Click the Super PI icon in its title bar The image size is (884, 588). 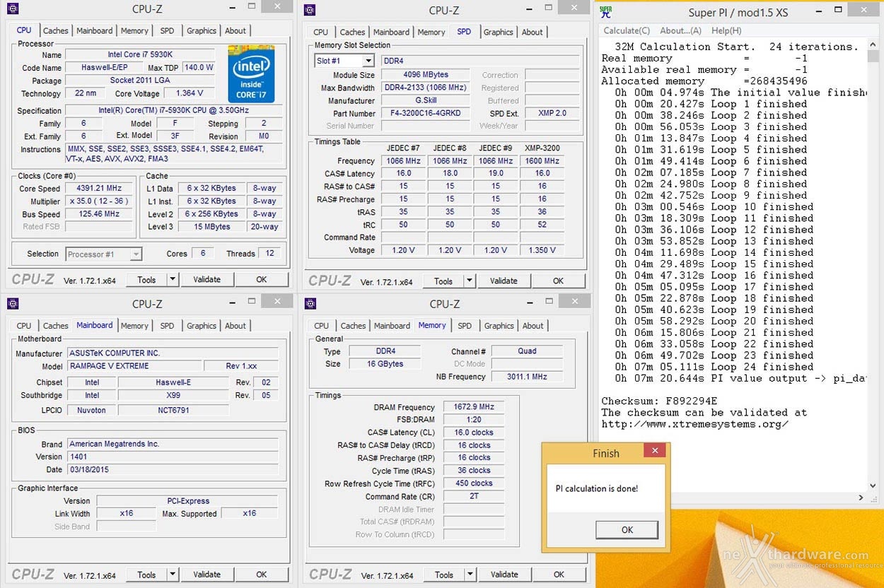(605, 11)
